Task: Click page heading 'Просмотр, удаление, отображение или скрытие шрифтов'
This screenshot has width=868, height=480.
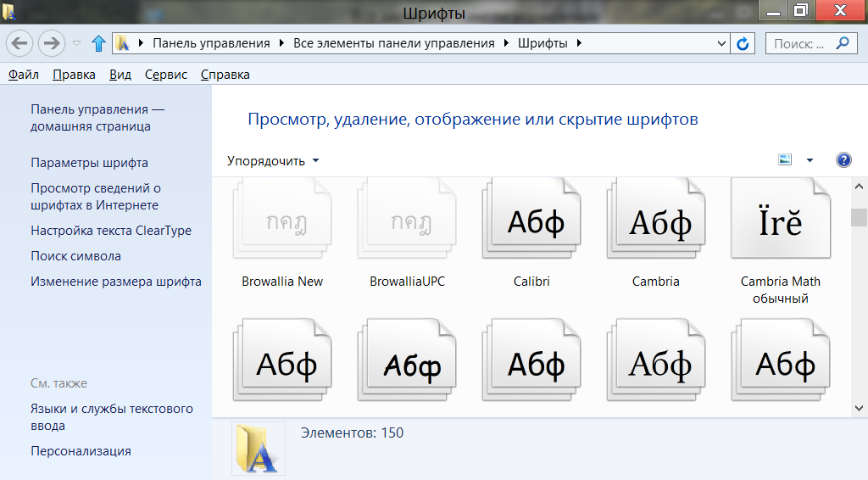Action: tap(473, 119)
